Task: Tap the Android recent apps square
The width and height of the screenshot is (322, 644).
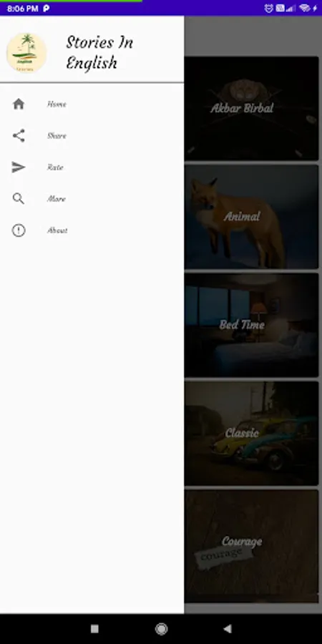Action: click(x=94, y=629)
